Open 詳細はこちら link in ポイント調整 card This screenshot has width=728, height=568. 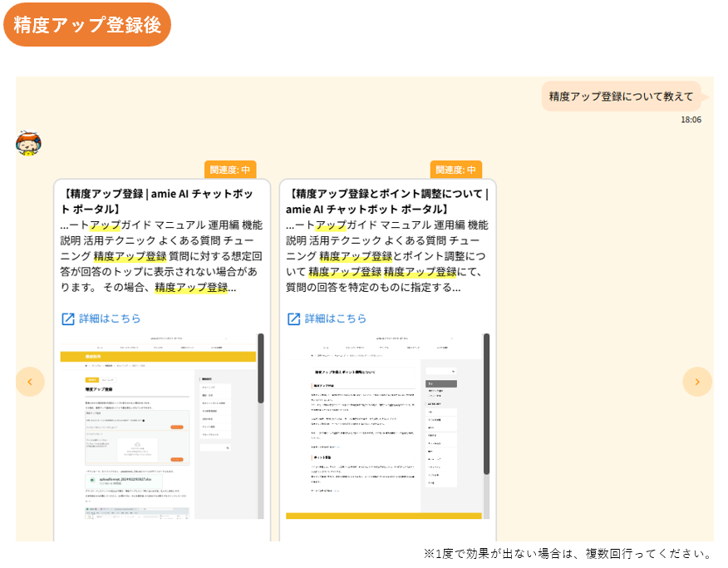(x=335, y=319)
